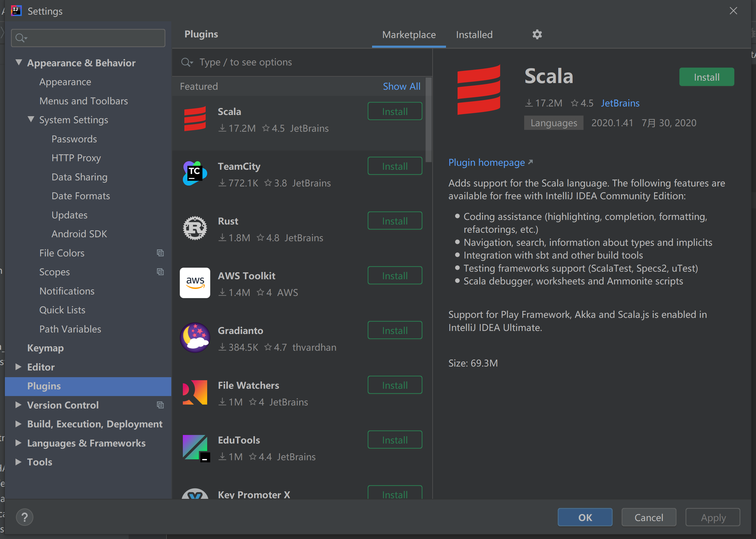Click the Rust plugin logo
This screenshot has height=539, width=756.
tap(195, 228)
